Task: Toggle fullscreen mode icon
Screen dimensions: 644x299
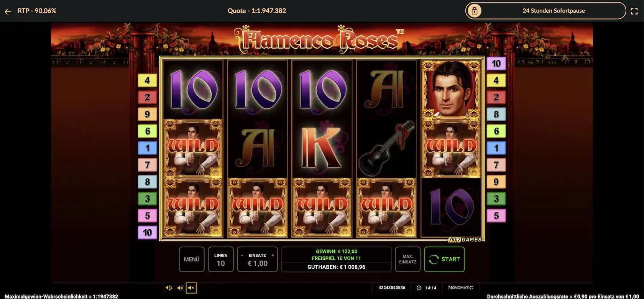Action: (x=634, y=11)
